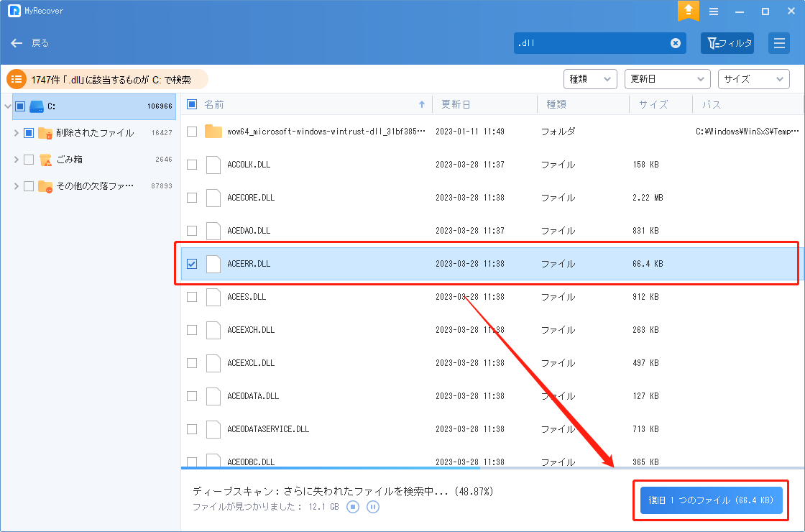Switch view mode with list view icon

[778, 43]
